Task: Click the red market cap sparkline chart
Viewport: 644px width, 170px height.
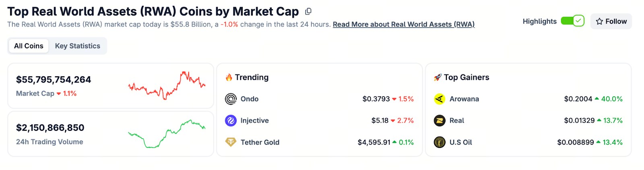Action: pos(167,85)
